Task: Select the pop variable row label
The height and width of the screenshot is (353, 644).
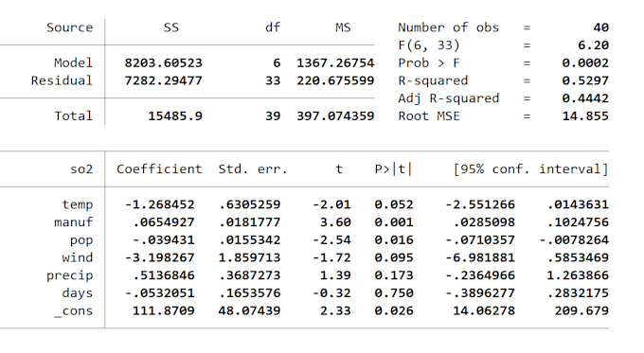Action: coord(81,240)
